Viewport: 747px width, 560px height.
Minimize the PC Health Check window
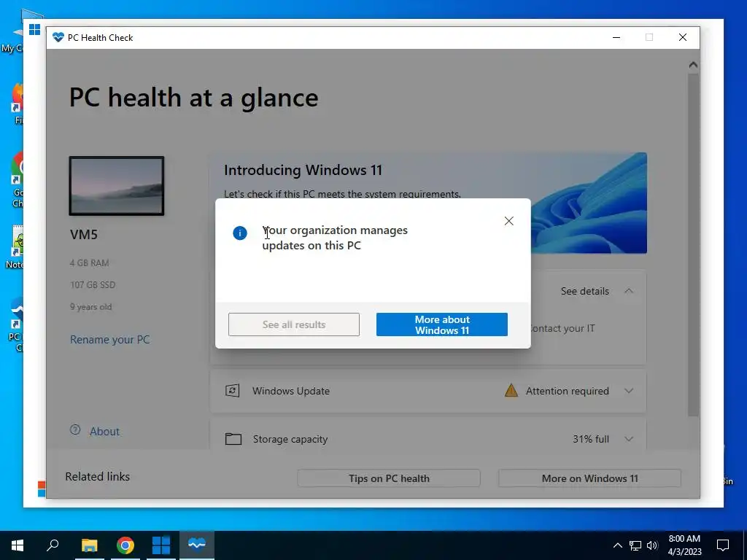[x=616, y=38]
